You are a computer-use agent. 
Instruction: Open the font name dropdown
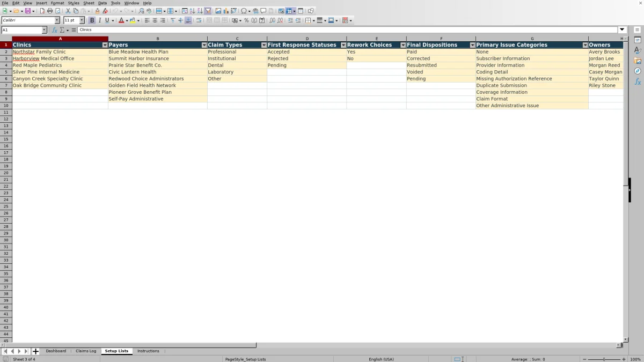tap(57, 20)
